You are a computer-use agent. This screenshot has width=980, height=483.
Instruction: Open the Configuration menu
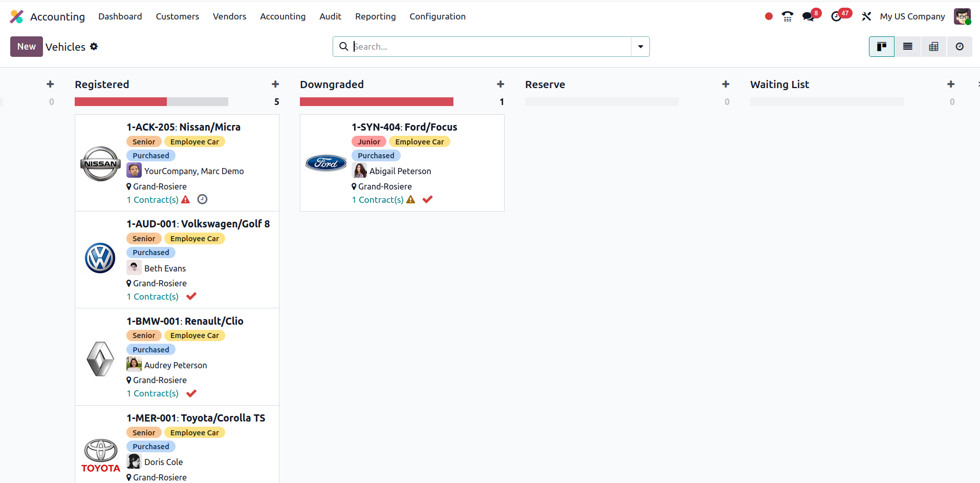pyautogui.click(x=437, y=16)
